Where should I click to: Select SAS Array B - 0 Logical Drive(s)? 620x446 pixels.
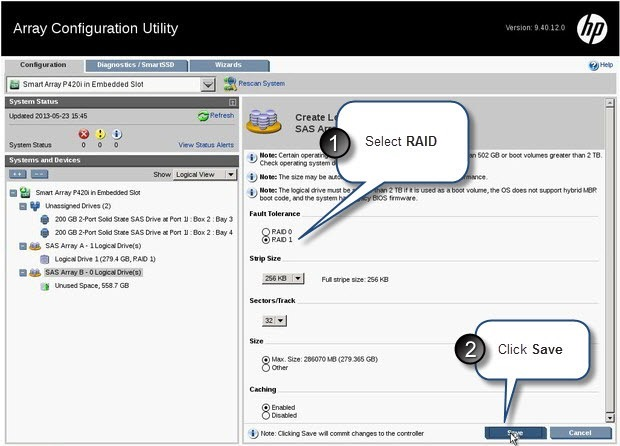(x=93, y=272)
